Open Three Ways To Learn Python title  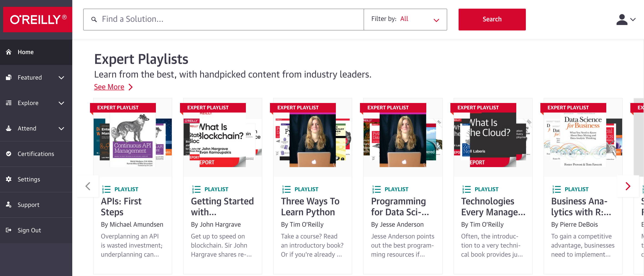310,207
